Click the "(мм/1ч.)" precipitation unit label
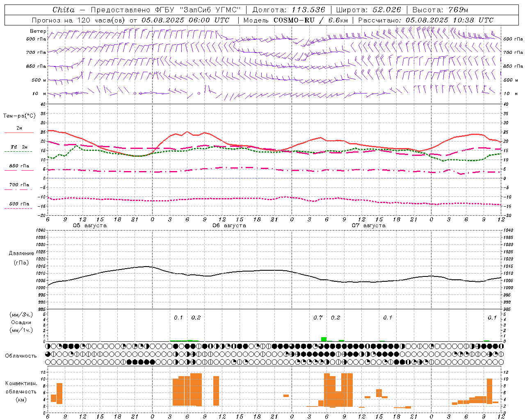This screenshot has width=525, height=420. click(x=21, y=330)
